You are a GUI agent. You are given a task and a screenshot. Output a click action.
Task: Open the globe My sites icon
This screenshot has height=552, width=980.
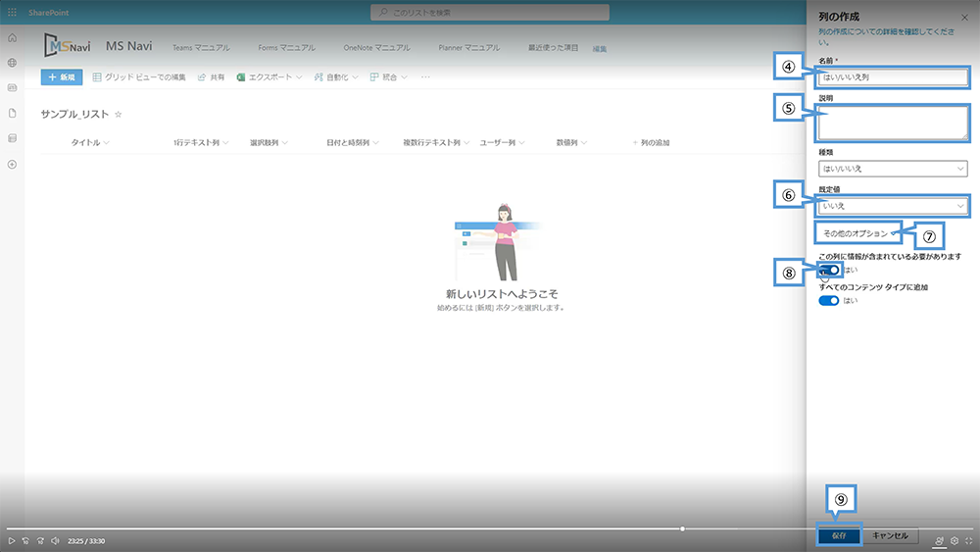[x=12, y=63]
